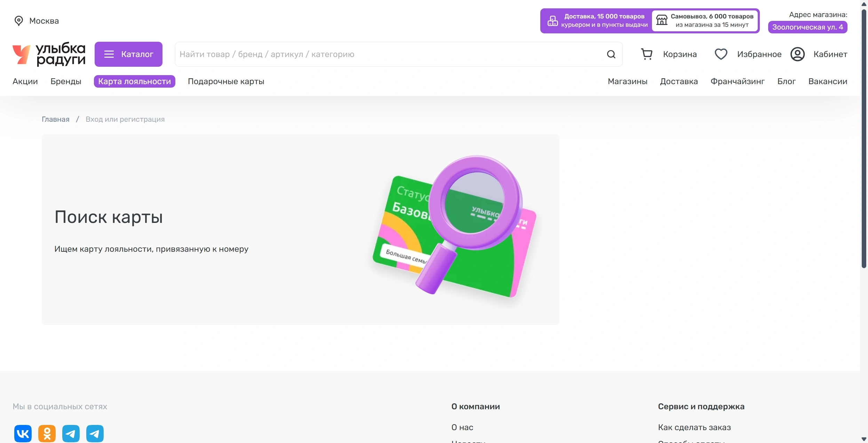
Task: Click the first Telegram icon
Action: tap(71, 434)
